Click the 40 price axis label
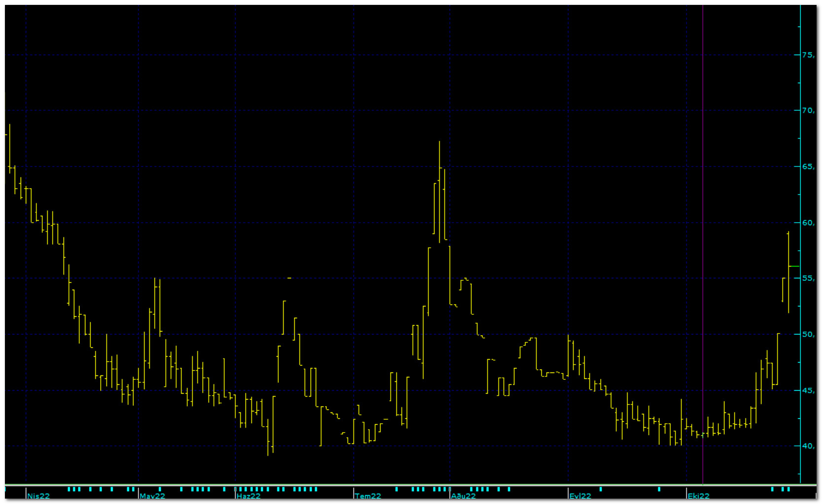Screen dimensions: 822x504 pyautogui.click(x=808, y=446)
